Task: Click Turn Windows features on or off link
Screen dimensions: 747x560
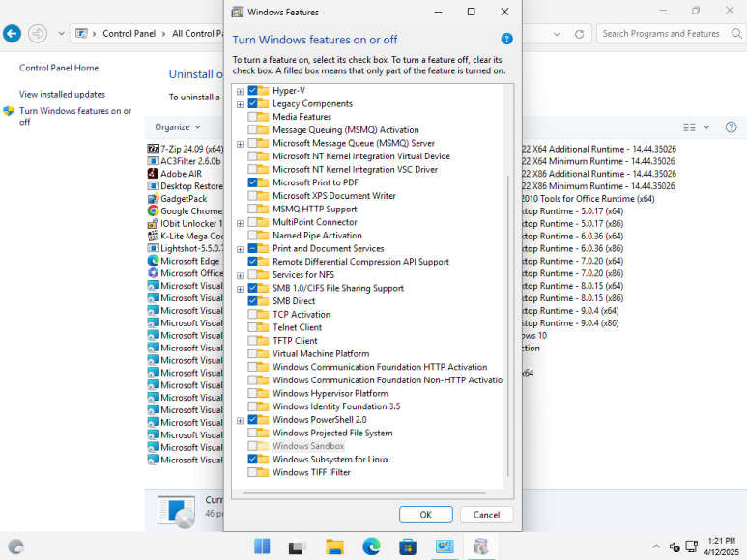Action: coord(75,116)
